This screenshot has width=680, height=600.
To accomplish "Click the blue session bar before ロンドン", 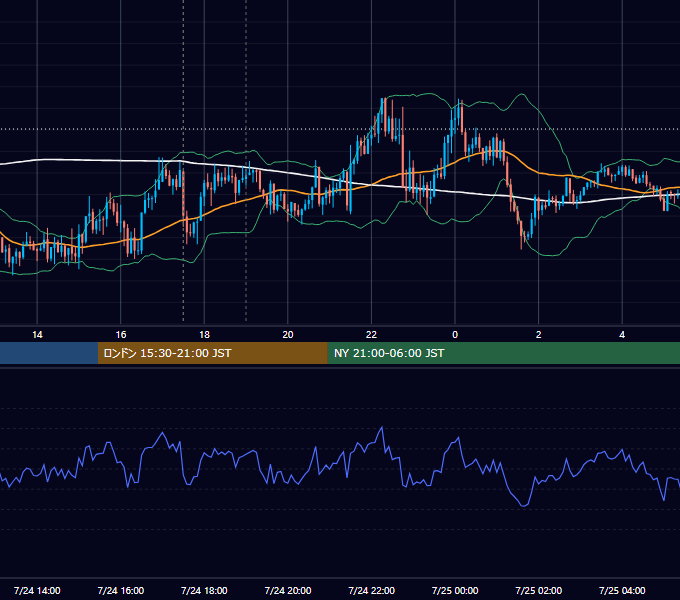I will click(x=49, y=353).
